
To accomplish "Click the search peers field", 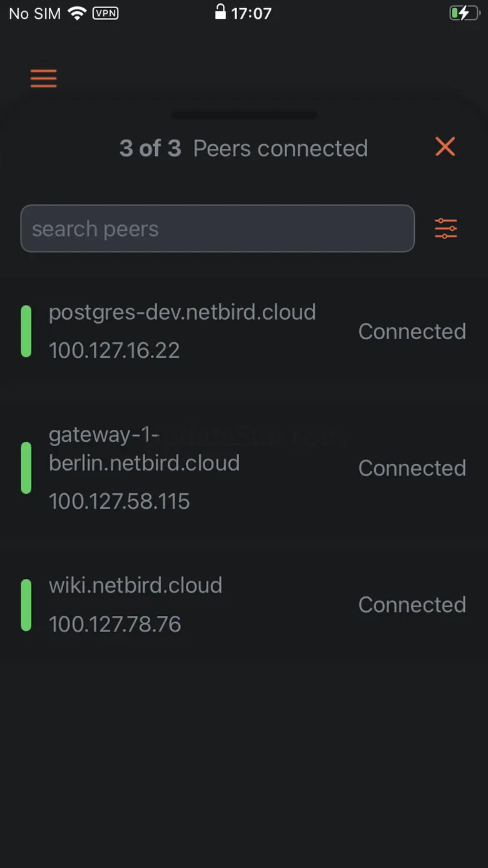I will click(217, 228).
